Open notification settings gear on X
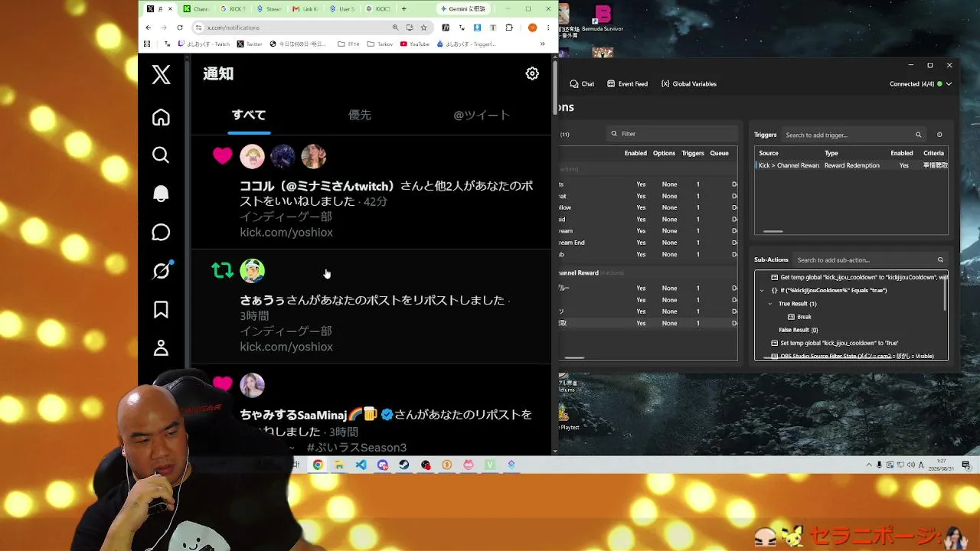The image size is (980, 551). coord(532,73)
